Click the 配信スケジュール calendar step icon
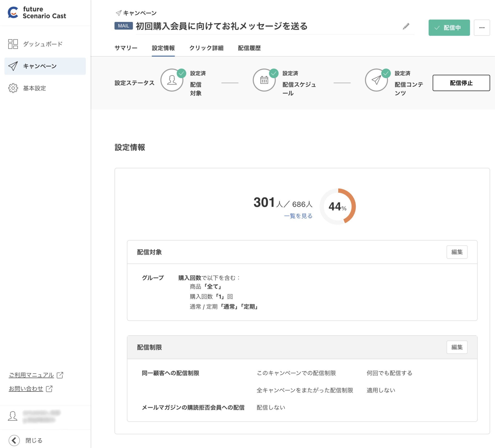This screenshot has width=495, height=448. 264,80
